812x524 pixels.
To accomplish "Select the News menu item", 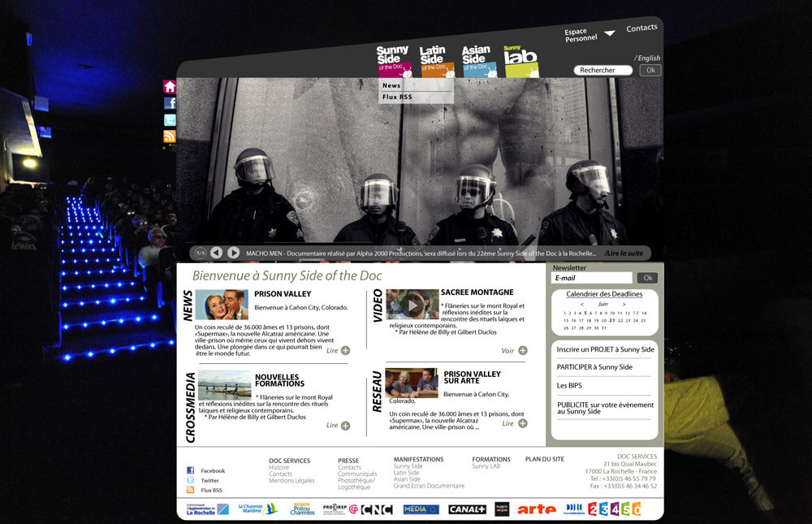I will click(392, 85).
